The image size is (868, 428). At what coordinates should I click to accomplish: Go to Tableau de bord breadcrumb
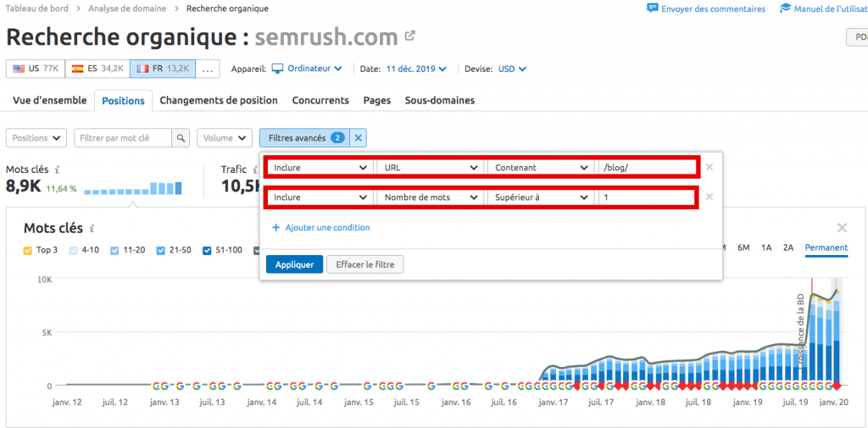(36, 8)
